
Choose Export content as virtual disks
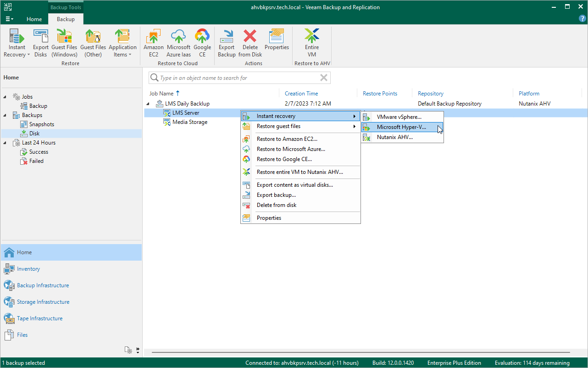(x=300, y=185)
